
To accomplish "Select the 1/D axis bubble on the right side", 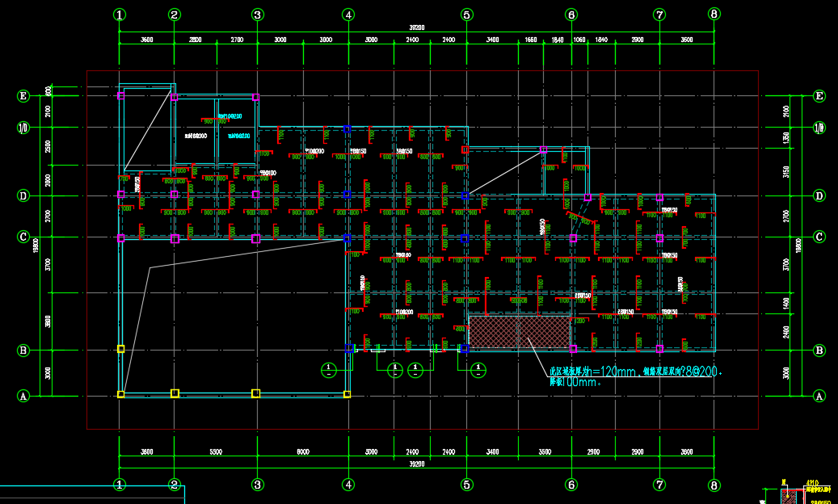I will [819, 128].
